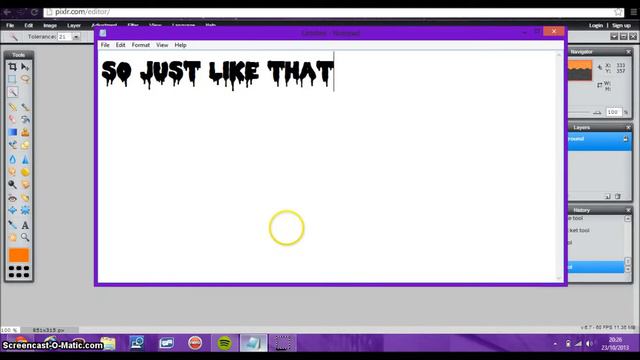Open the color presets dots grid
The height and width of the screenshot is (360, 640).
[19, 272]
